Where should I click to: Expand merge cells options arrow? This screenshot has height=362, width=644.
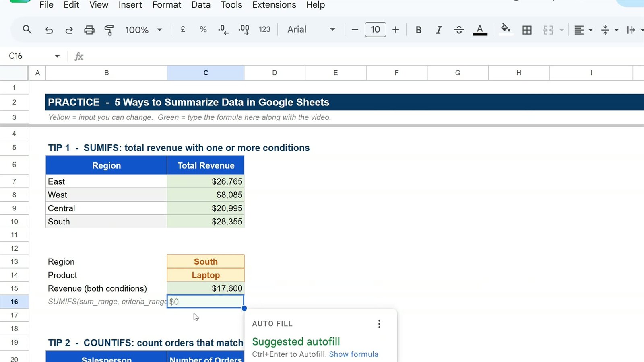561,30
